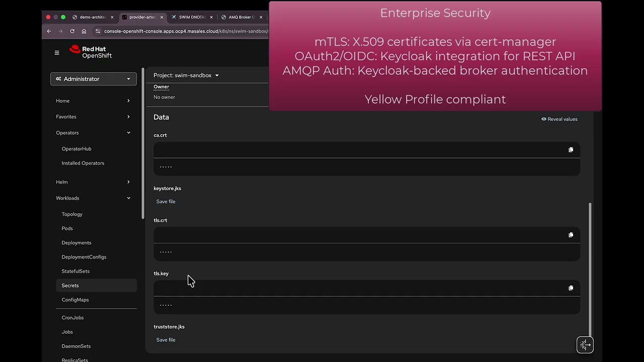Click the page's vertical scrollbar
The height and width of the screenshot is (362, 644).
tap(590, 266)
